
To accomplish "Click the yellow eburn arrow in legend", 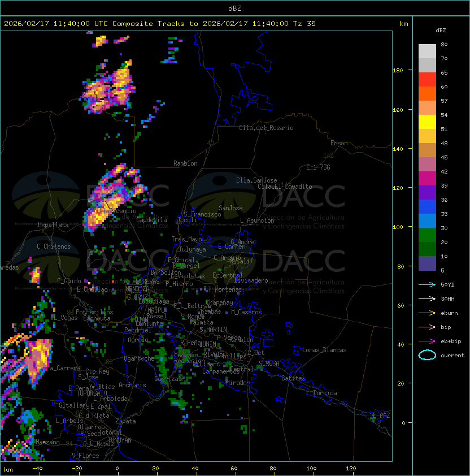I will coord(427,313).
